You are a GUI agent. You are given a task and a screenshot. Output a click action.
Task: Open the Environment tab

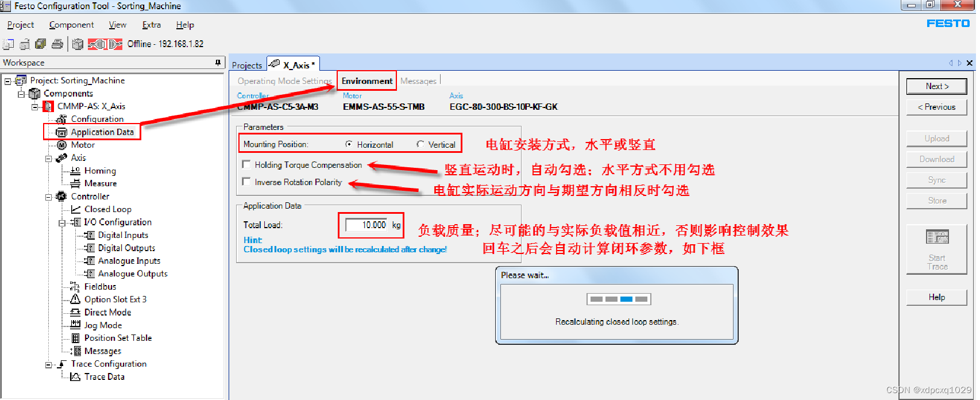[367, 81]
